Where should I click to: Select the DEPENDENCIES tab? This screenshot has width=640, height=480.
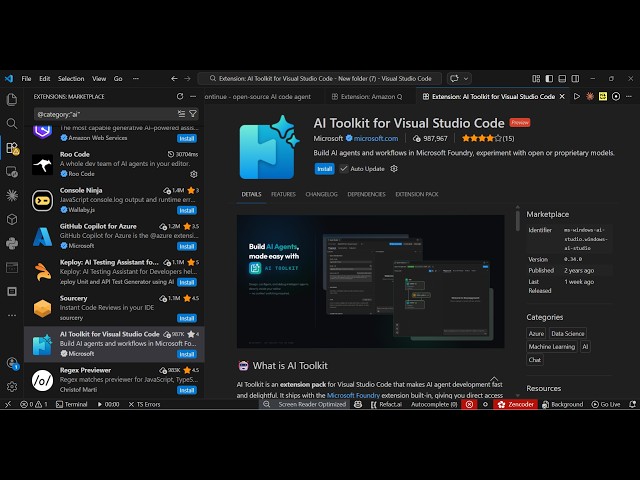tap(367, 194)
